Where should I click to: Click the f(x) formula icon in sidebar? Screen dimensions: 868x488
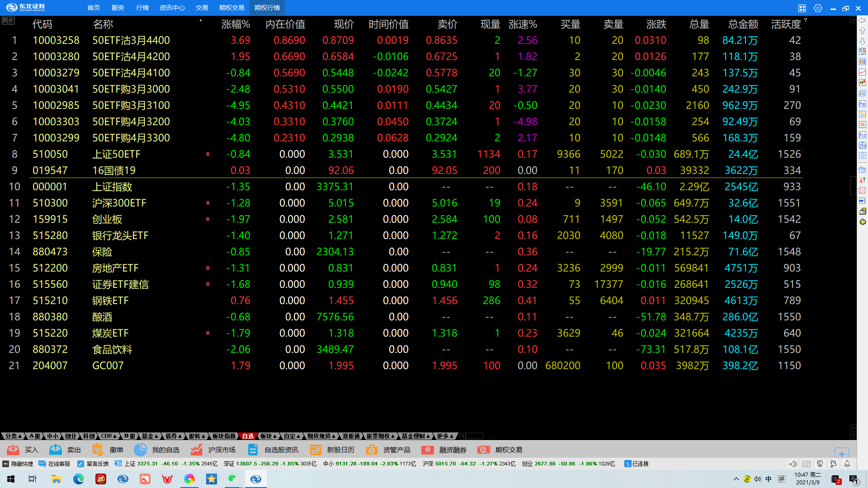pyautogui.click(x=862, y=145)
